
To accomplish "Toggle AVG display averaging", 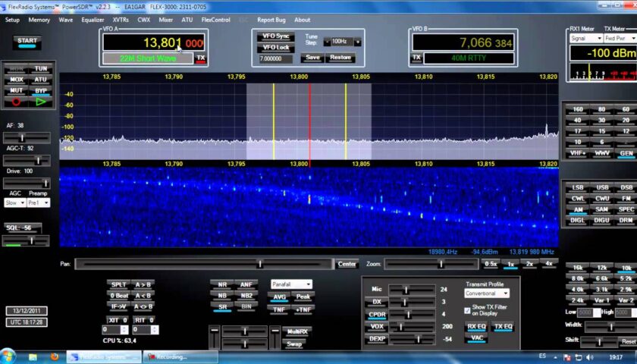I will [x=280, y=297].
